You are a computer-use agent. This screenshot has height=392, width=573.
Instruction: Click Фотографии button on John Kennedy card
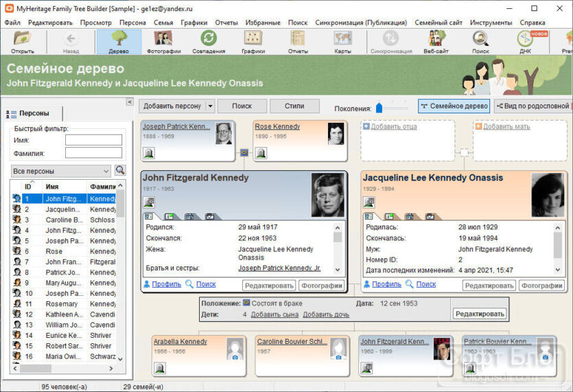point(322,285)
